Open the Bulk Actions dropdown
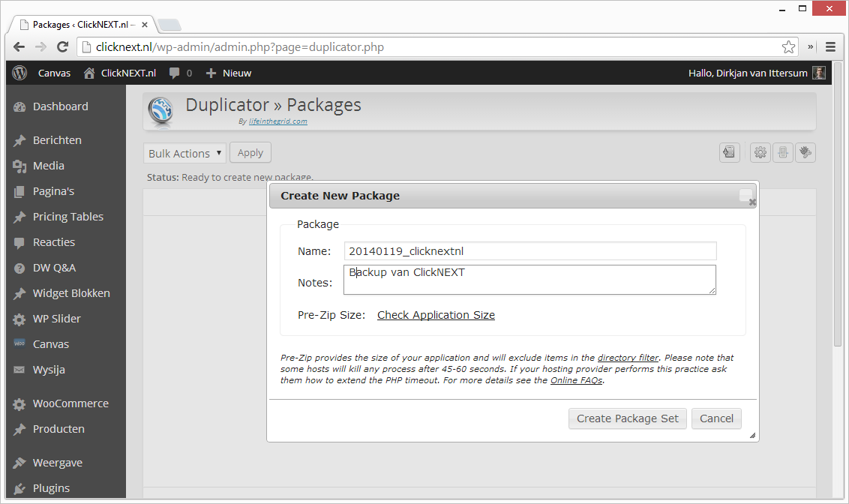849x504 pixels. tap(184, 153)
